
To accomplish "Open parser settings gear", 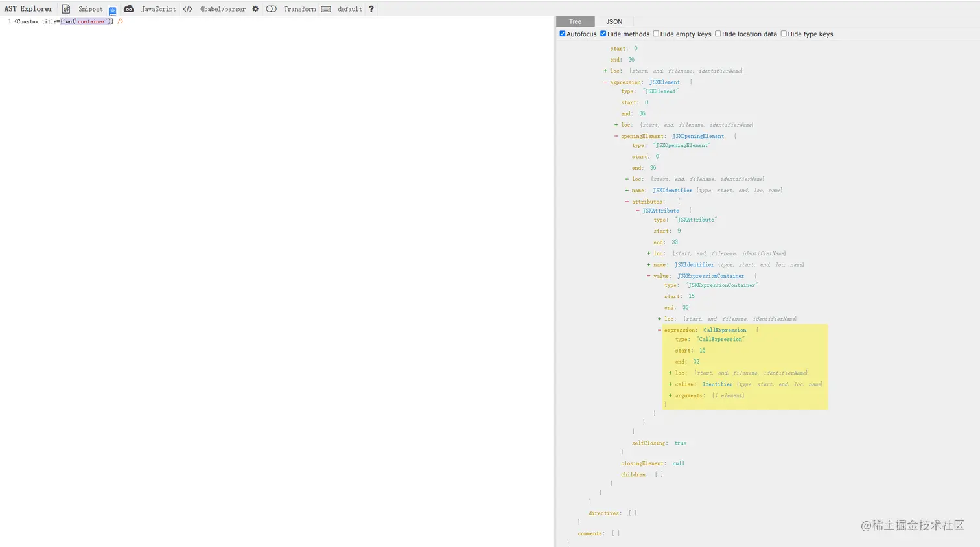I will point(255,9).
